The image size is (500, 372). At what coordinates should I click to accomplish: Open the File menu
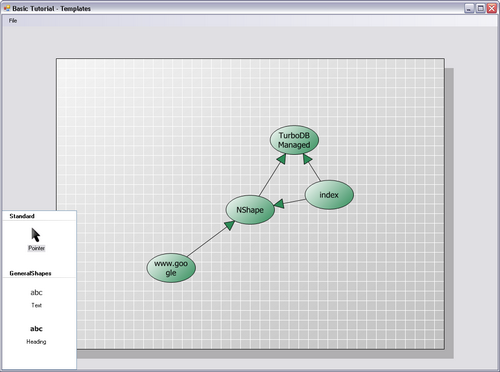click(x=13, y=21)
